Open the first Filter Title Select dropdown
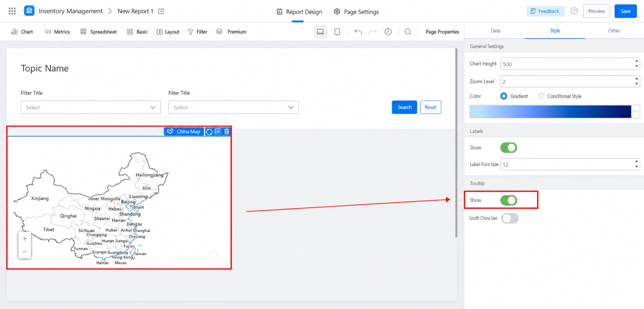 (91, 107)
